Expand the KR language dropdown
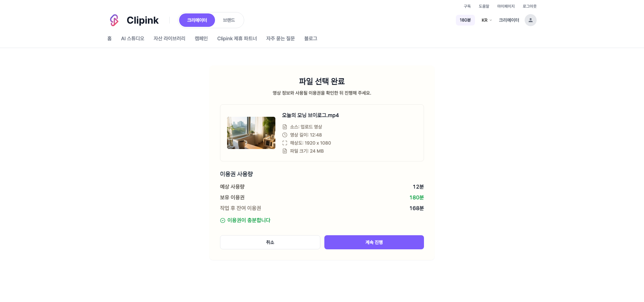The image size is (644, 302). coord(486,20)
